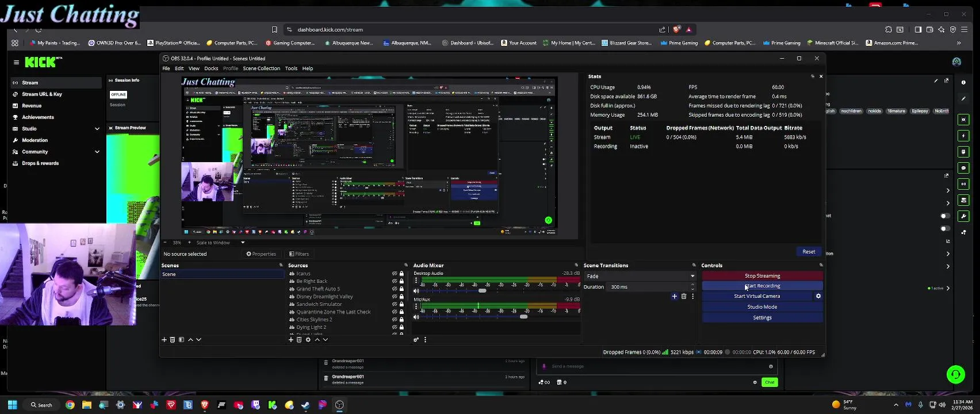
Task: Click Stop Streaming button
Action: click(x=762, y=276)
